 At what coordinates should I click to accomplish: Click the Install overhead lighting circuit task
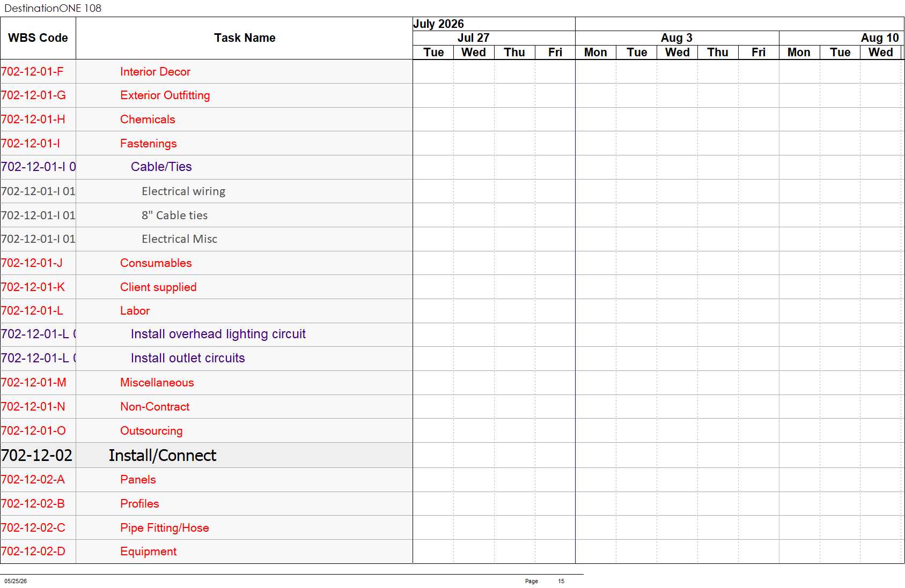click(x=218, y=334)
